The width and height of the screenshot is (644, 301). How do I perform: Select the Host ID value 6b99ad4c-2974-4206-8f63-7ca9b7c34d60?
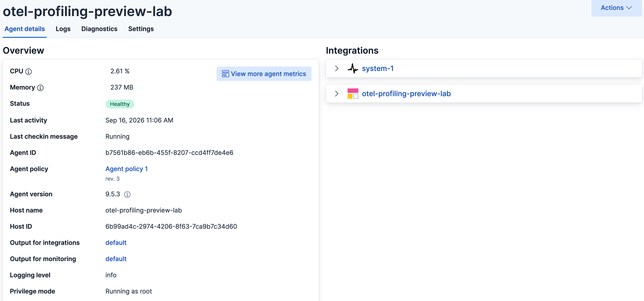tap(171, 226)
